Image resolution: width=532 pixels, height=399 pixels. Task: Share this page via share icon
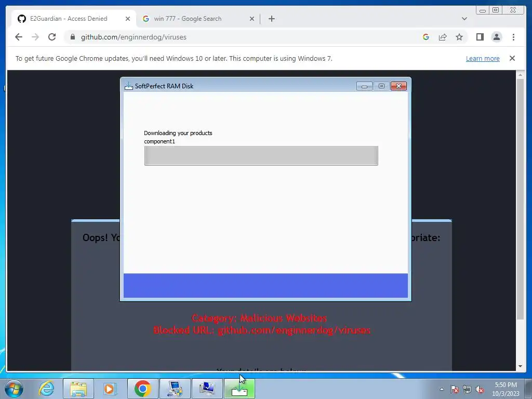(443, 37)
